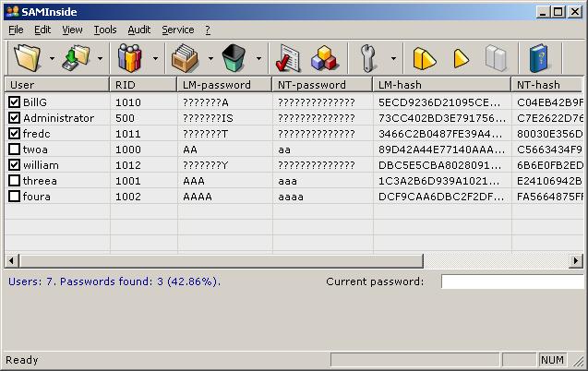Open the Tools menu

pos(105,30)
